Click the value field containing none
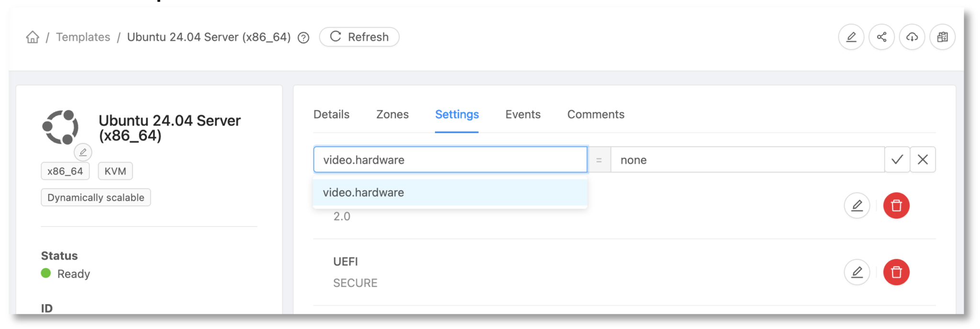This screenshot has width=980, height=329. pyautogui.click(x=747, y=159)
